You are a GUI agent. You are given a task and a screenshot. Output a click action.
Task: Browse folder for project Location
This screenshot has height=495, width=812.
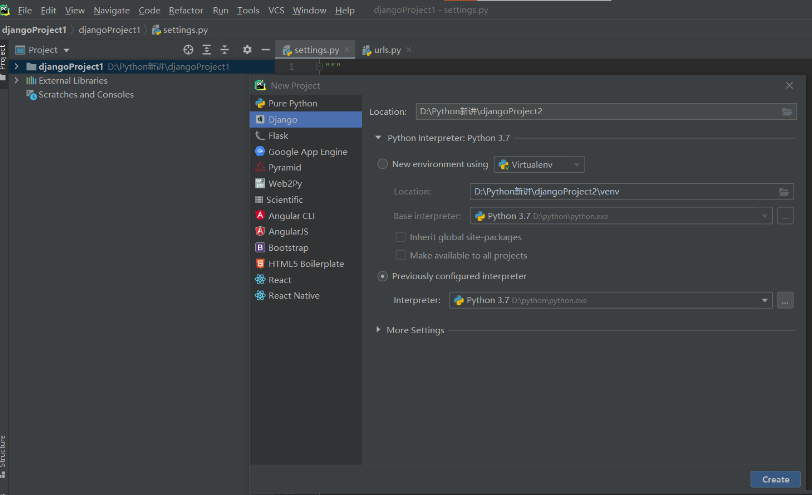pyautogui.click(x=787, y=112)
